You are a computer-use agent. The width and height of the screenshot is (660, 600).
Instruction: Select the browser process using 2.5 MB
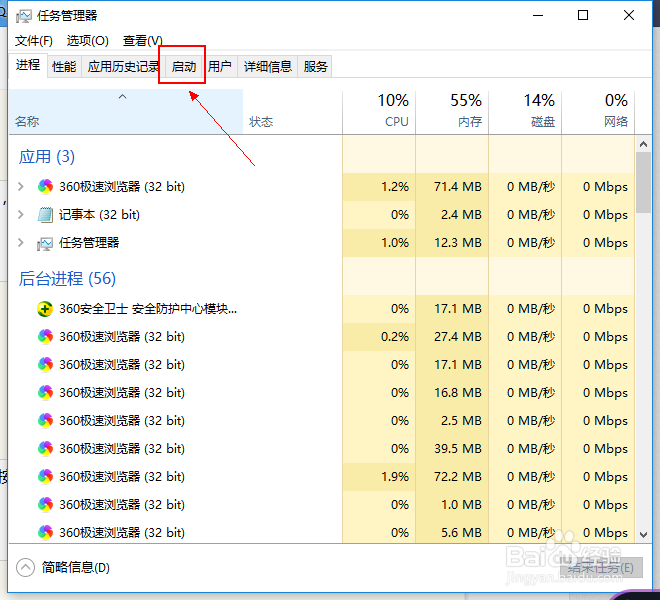[322, 421]
